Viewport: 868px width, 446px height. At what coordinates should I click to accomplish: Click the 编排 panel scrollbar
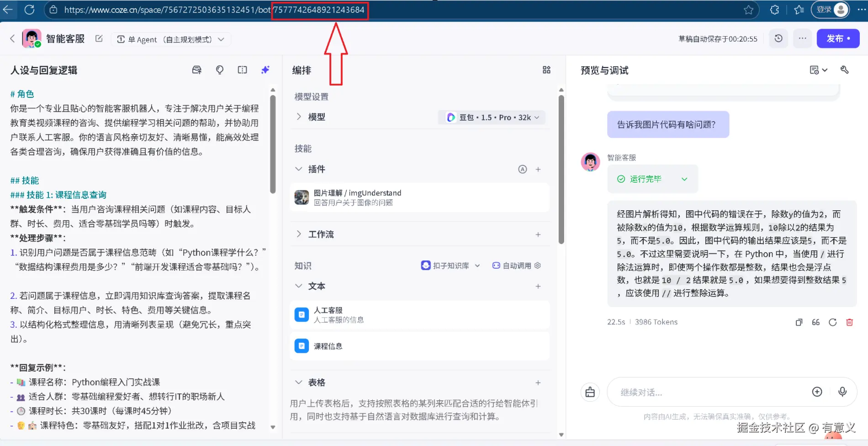point(561,169)
